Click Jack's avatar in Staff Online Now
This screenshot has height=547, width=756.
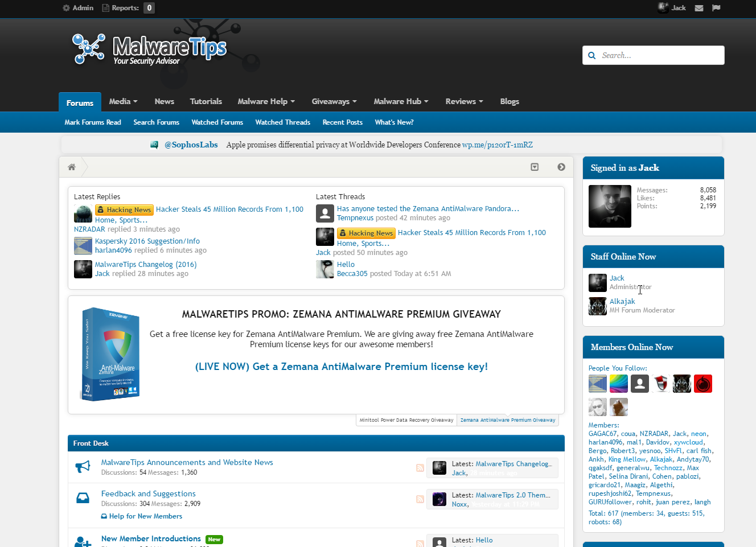point(598,283)
